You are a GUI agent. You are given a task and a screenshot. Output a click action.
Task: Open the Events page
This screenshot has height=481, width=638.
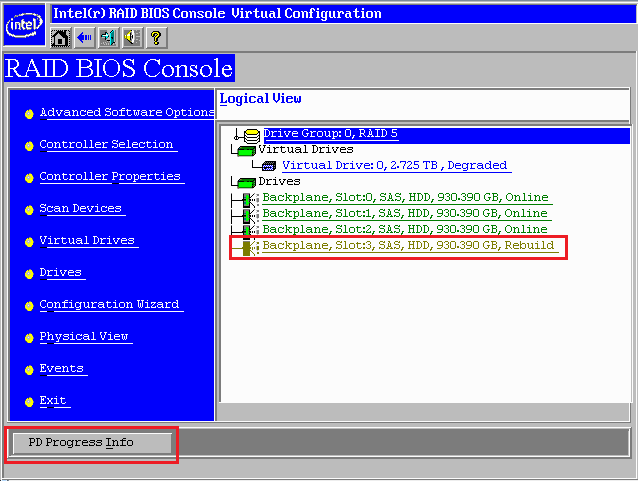click(x=61, y=369)
